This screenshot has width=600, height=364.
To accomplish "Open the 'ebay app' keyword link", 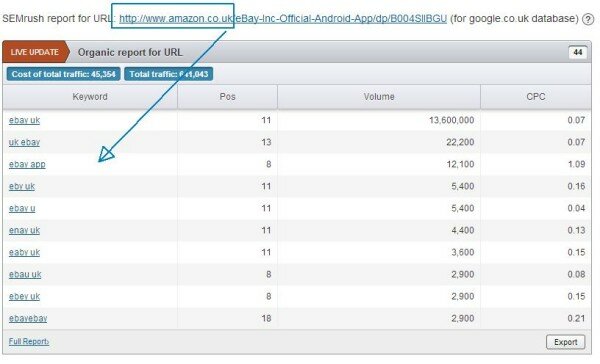I will point(27,164).
